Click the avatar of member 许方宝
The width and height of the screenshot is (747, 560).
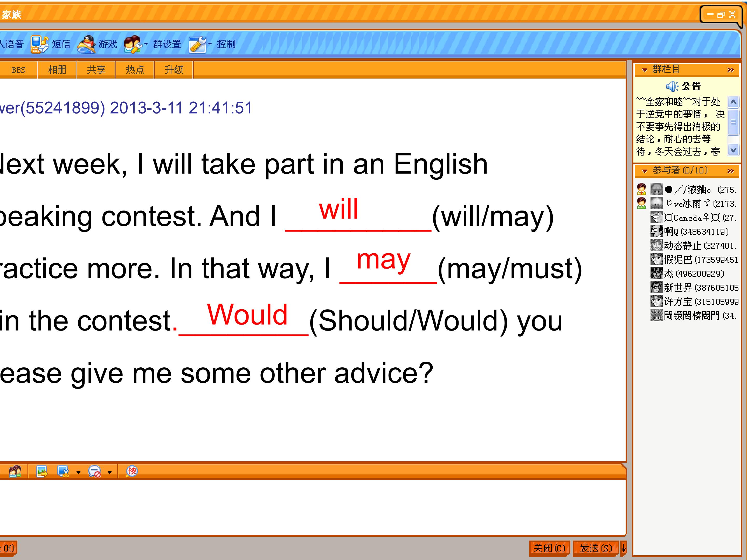point(656,302)
